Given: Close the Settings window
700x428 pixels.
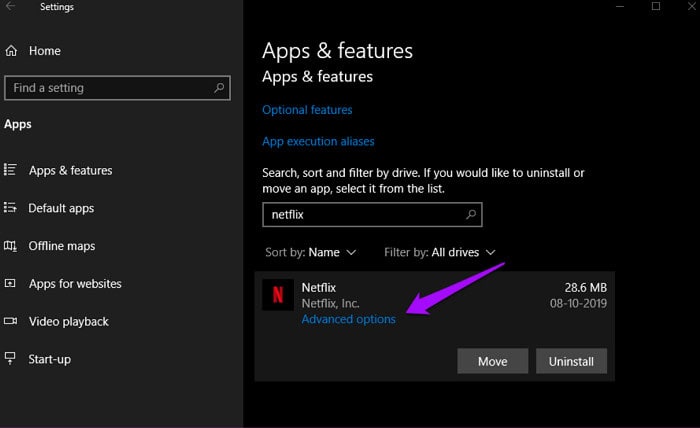Looking at the screenshot, I should pos(692,6).
